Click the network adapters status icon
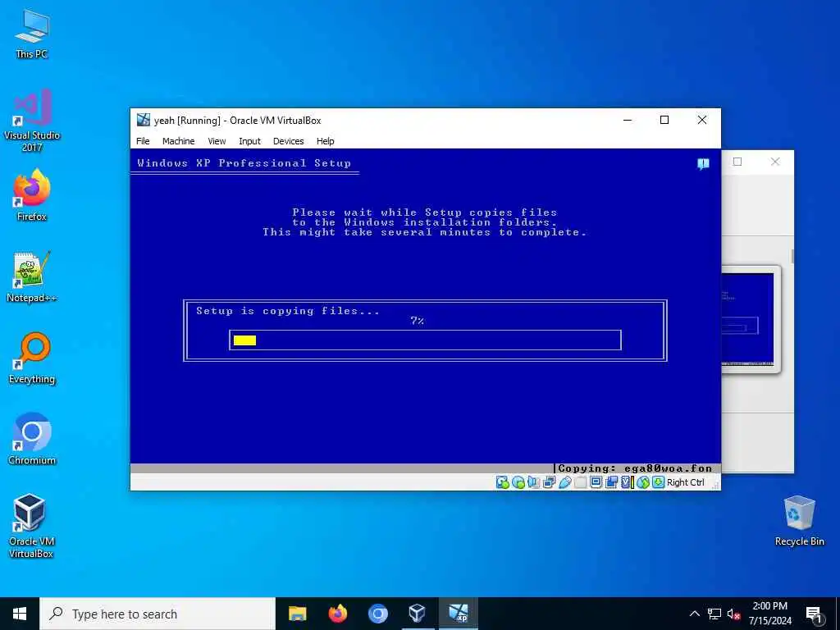The image size is (840, 630). point(549,482)
